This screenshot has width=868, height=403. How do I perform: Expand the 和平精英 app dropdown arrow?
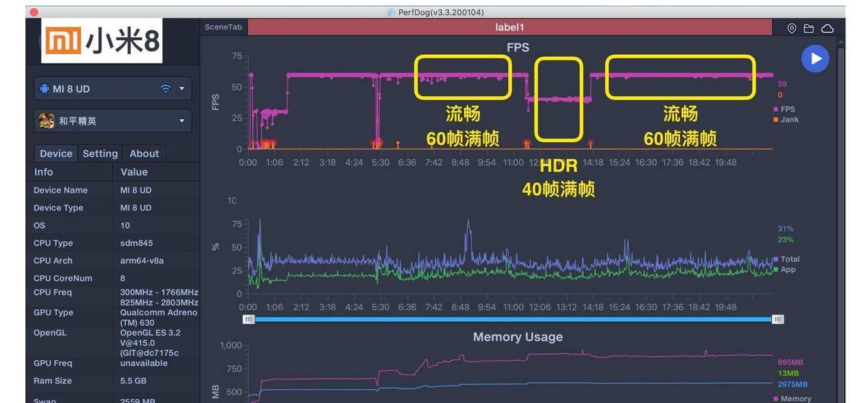tap(182, 121)
